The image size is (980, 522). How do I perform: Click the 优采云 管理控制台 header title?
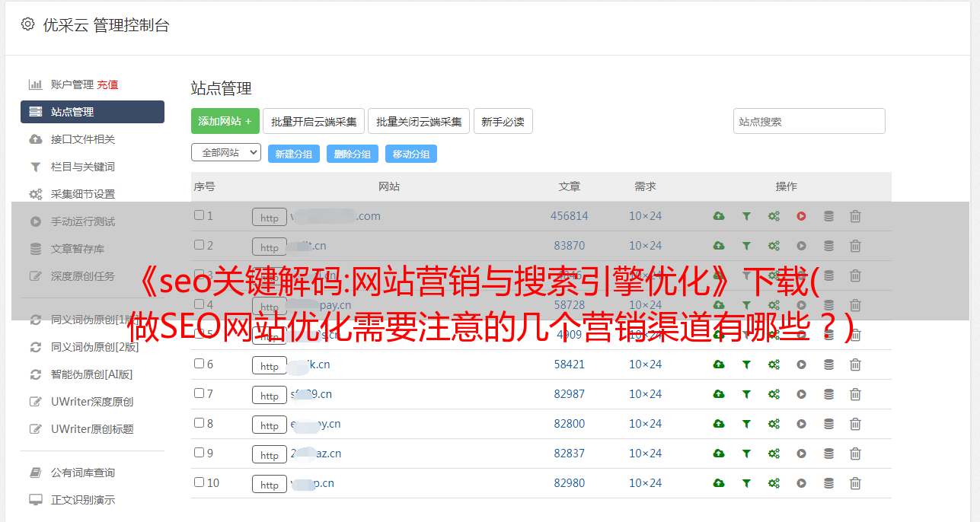click(106, 25)
